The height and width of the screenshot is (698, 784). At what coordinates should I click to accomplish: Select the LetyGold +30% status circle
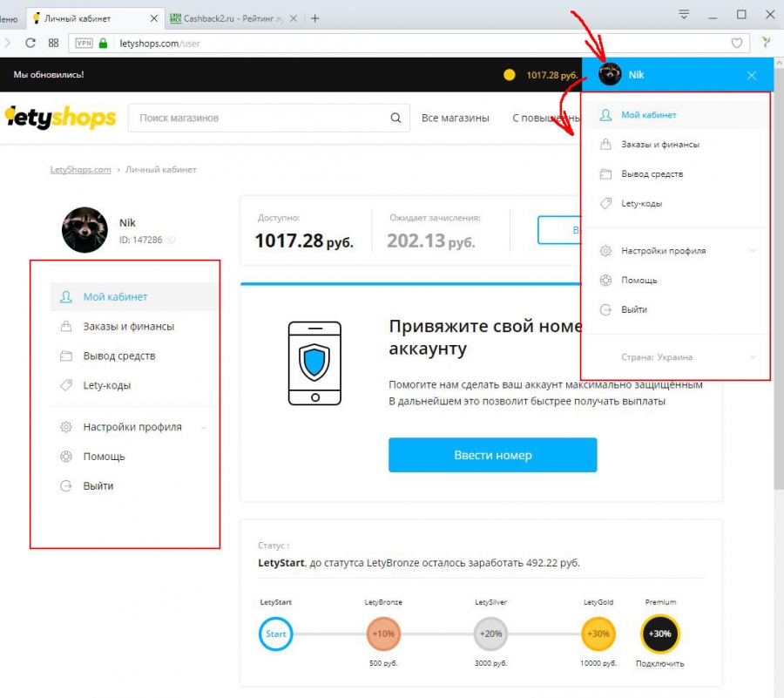pos(598,634)
